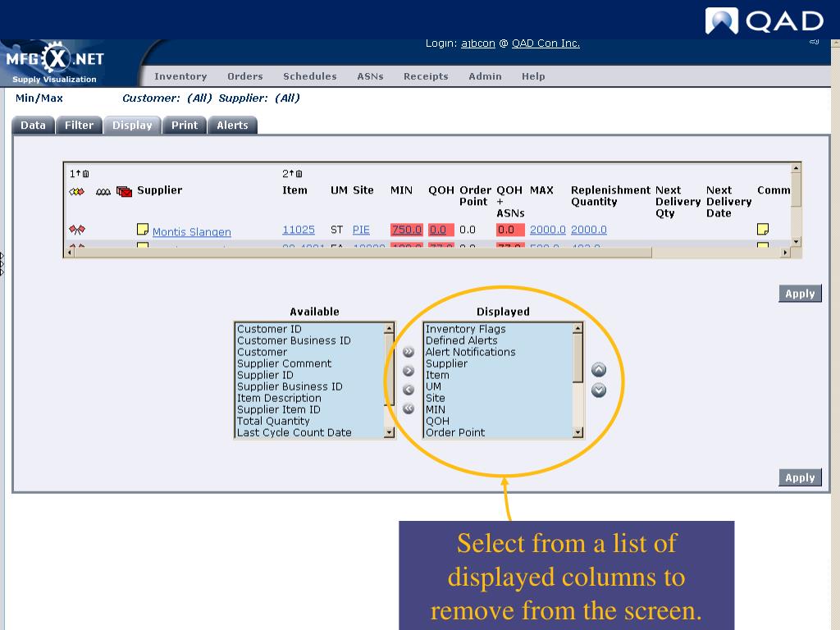Click the sort 2 ascending indicator above Item
840x630 pixels.
tap(292, 174)
